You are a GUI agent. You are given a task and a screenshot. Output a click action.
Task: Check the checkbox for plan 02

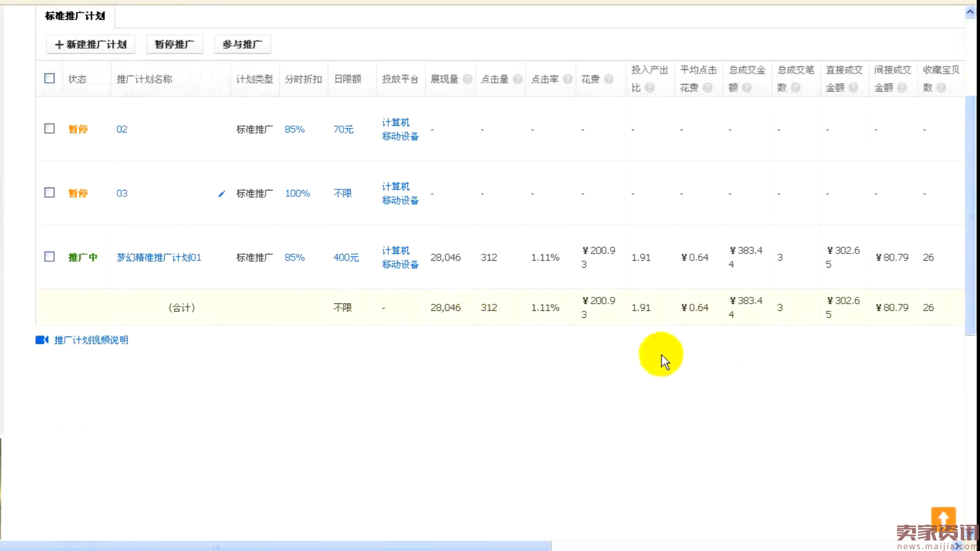pyautogui.click(x=50, y=129)
